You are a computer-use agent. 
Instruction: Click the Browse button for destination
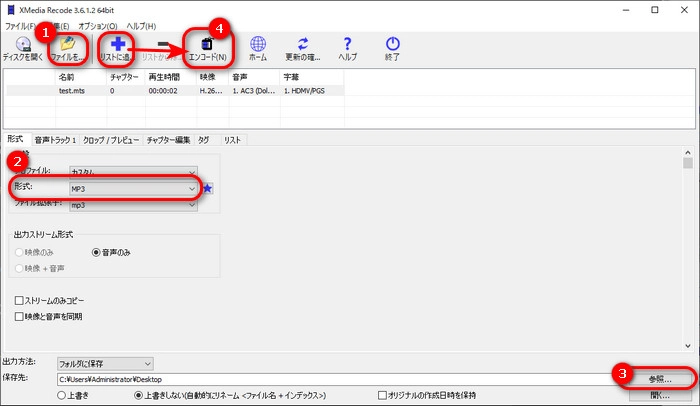[660, 379]
